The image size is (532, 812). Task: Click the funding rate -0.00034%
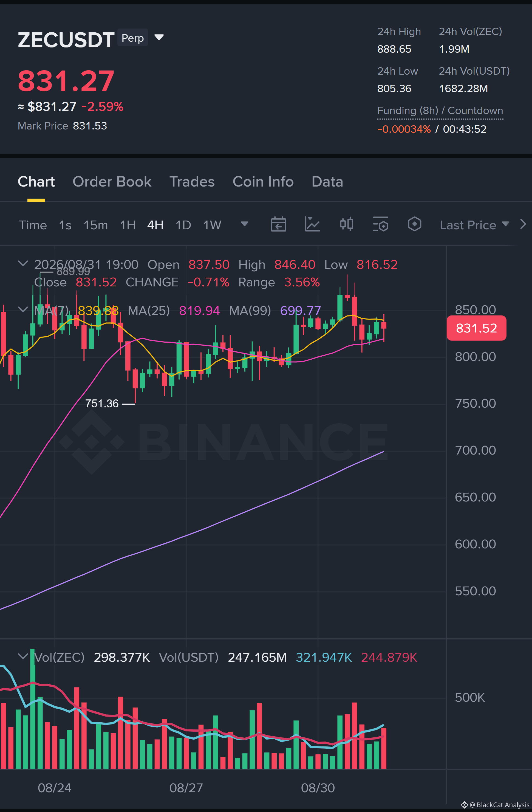coord(404,129)
